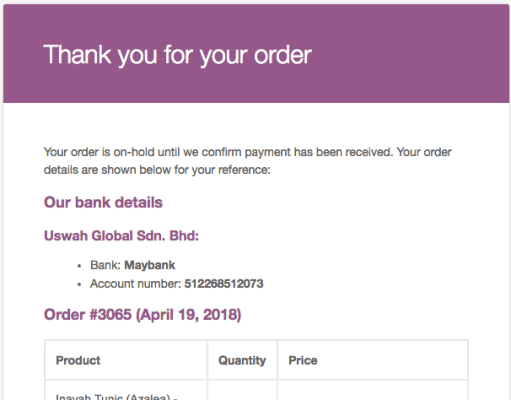Viewport: 511px width, 400px height.
Task: Click the "Uswah Global Sdn. Bhd:" heading
Action: (121, 236)
